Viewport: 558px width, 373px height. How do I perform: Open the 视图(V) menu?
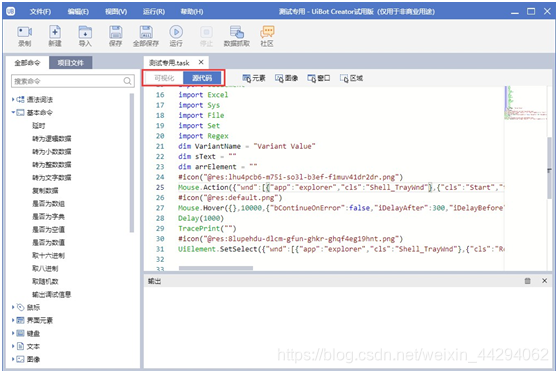coord(116,12)
